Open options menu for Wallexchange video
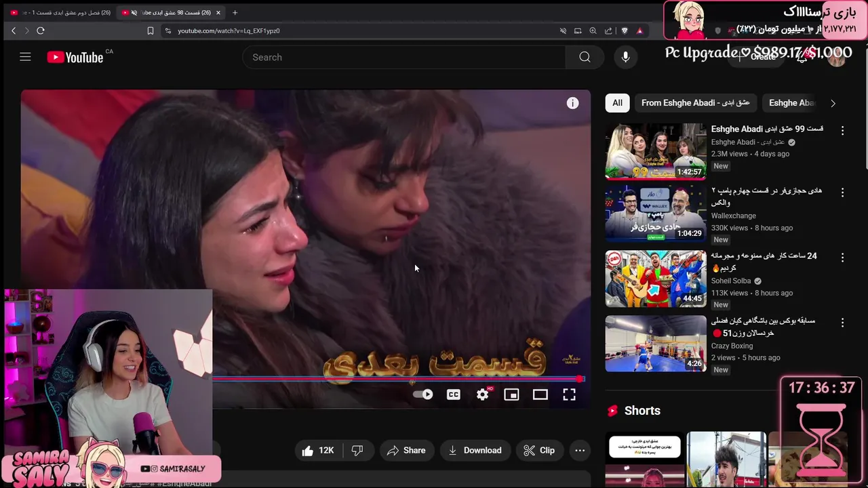 [x=842, y=192]
